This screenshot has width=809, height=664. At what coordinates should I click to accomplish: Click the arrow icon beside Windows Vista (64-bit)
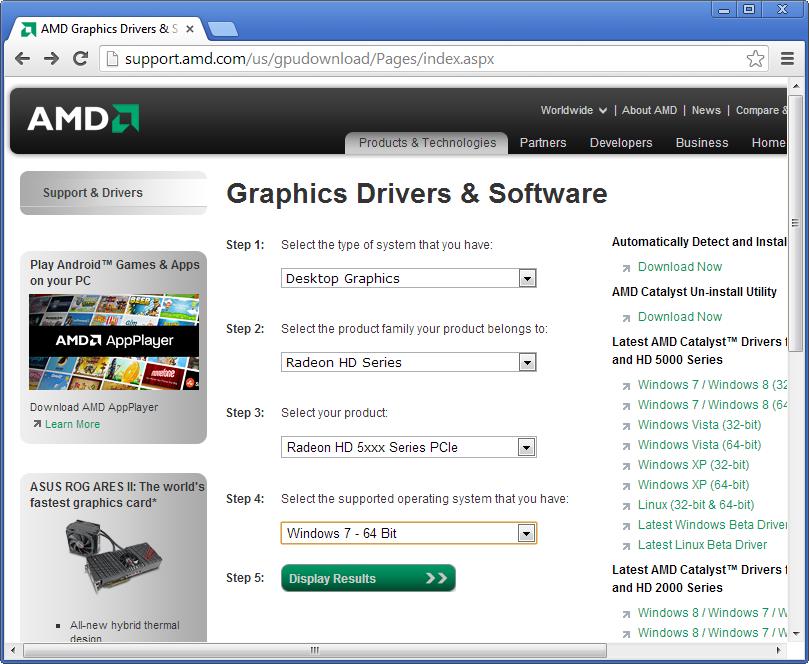[626, 447]
